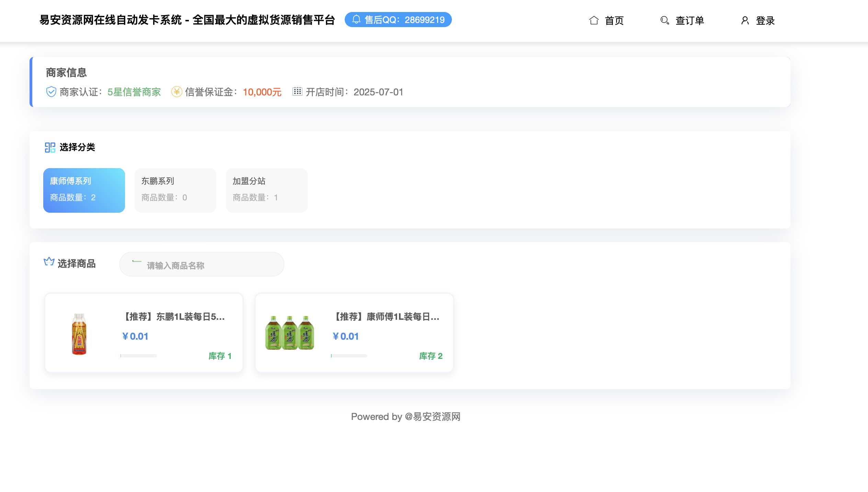
Task: Open the Powered by @易安资源网 footer link
Action: click(406, 417)
